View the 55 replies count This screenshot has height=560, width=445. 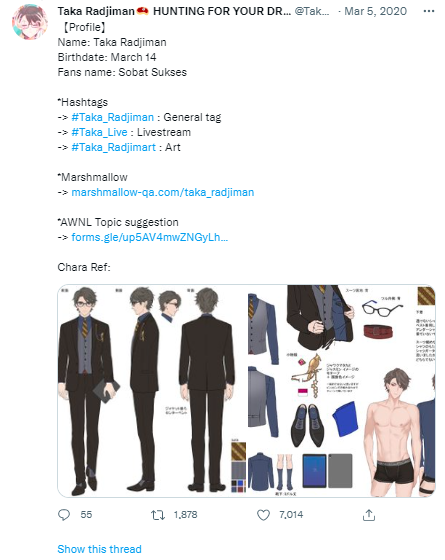[x=86, y=515]
